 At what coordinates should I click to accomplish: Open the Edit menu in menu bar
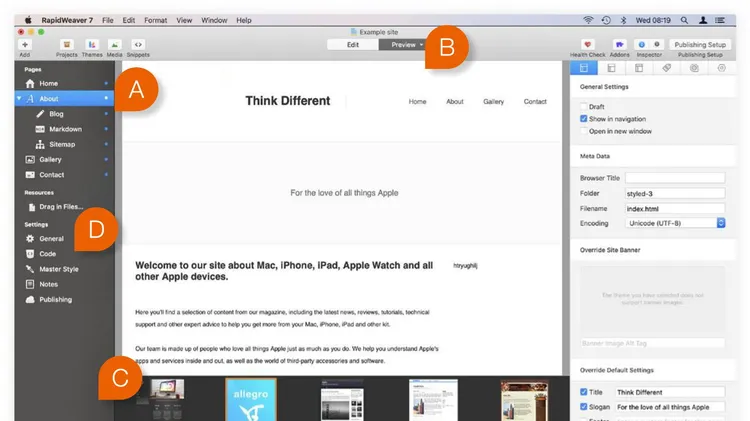[x=129, y=20]
